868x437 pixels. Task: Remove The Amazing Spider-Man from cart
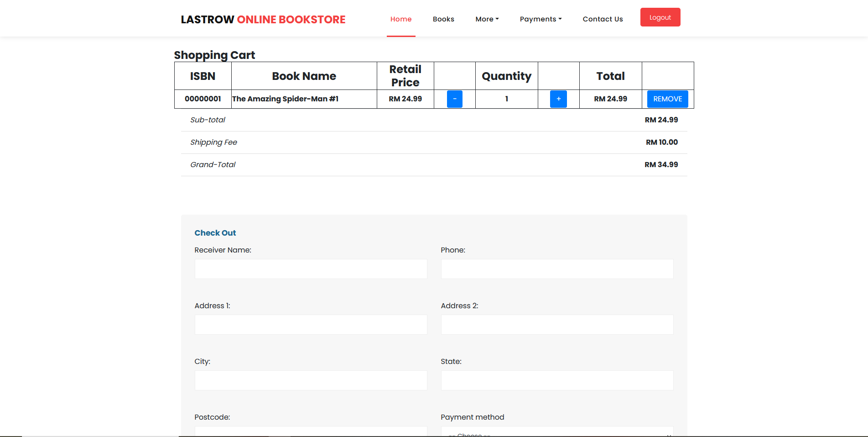point(667,99)
